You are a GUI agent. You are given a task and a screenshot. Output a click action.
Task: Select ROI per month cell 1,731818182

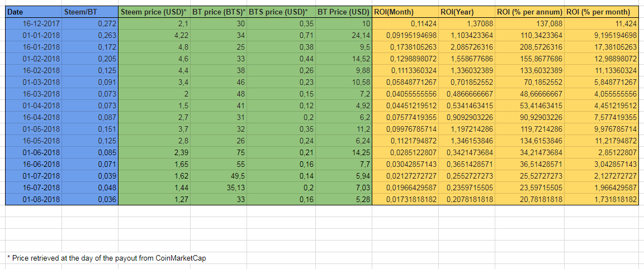(602, 199)
